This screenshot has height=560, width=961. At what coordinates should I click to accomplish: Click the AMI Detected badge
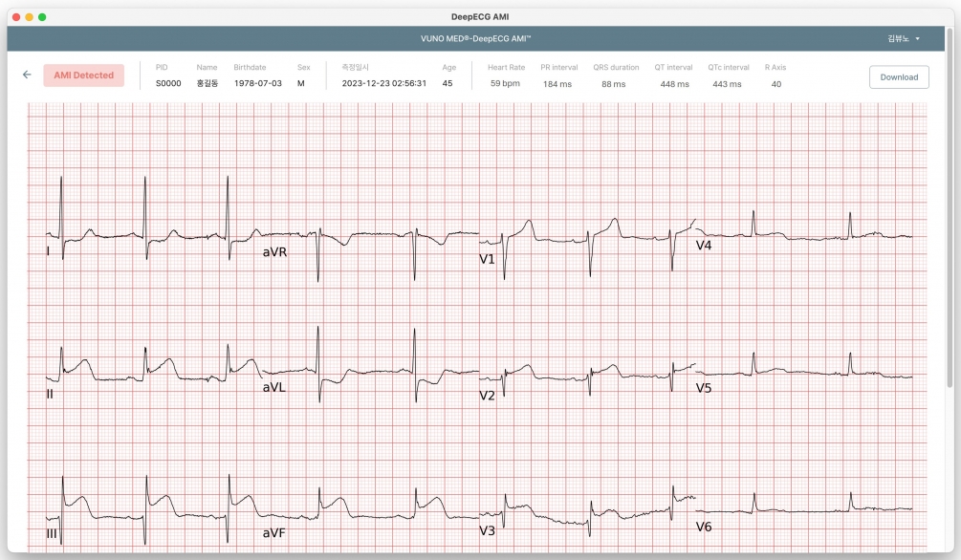(x=83, y=75)
